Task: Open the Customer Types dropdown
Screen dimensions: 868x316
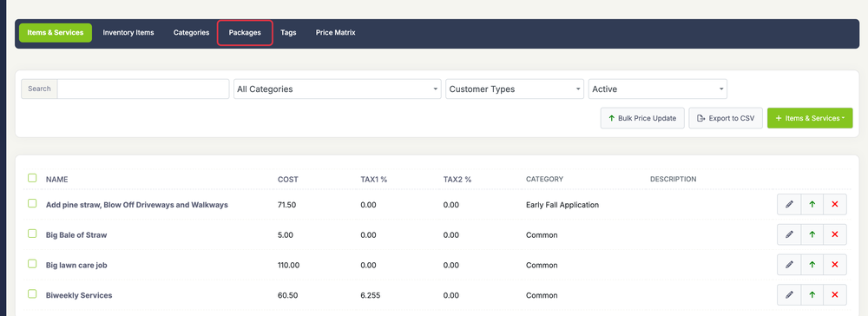Action: click(514, 89)
